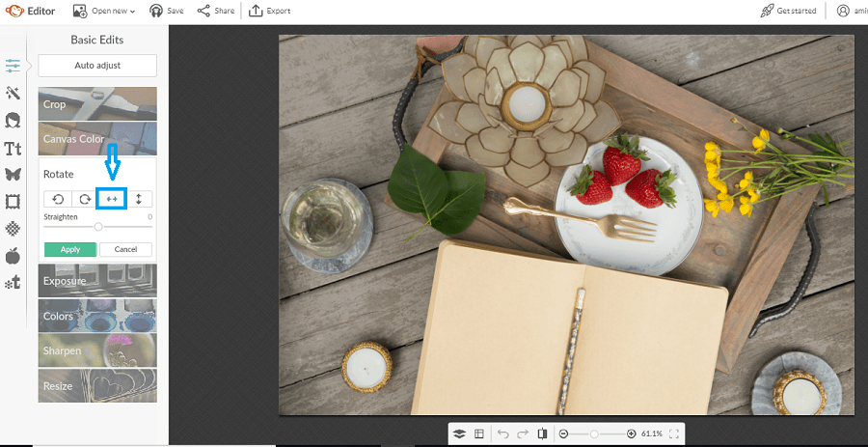Open the Frames tool in sidebar
Viewport: 868px width, 447px height.
pyautogui.click(x=13, y=202)
